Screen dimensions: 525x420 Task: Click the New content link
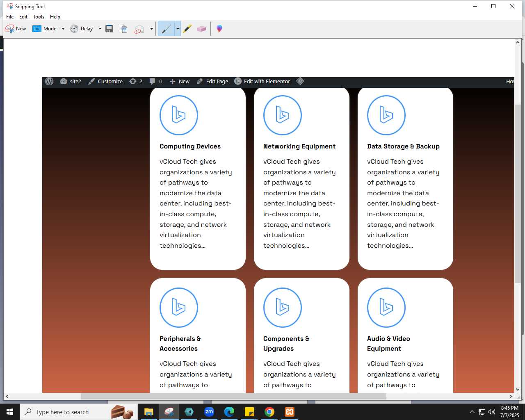click(180, 81)
